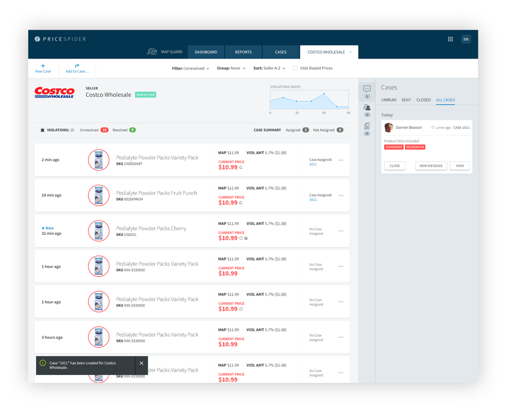The image size is (507, 420).
Task: Click the info icon in the notification
Action: click(x=43, y=363)
